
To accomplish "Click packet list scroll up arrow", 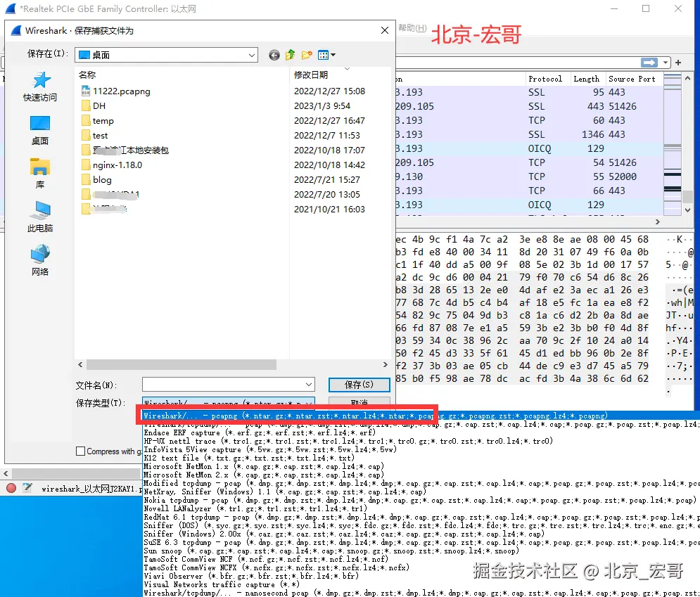I will click(x=688, y=79).
